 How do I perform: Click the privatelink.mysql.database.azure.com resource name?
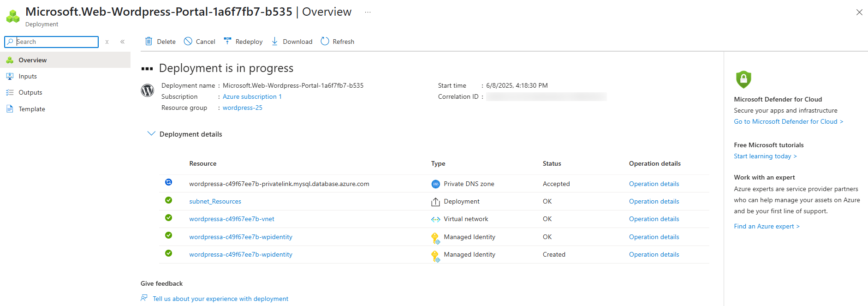(x=279, y=184)
